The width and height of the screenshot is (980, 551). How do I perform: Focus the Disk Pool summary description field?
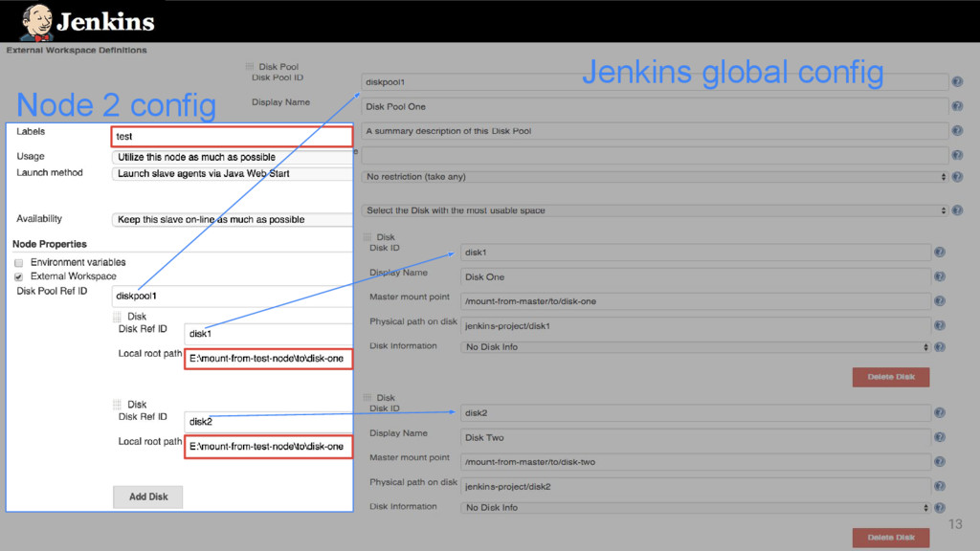[655, 130]
